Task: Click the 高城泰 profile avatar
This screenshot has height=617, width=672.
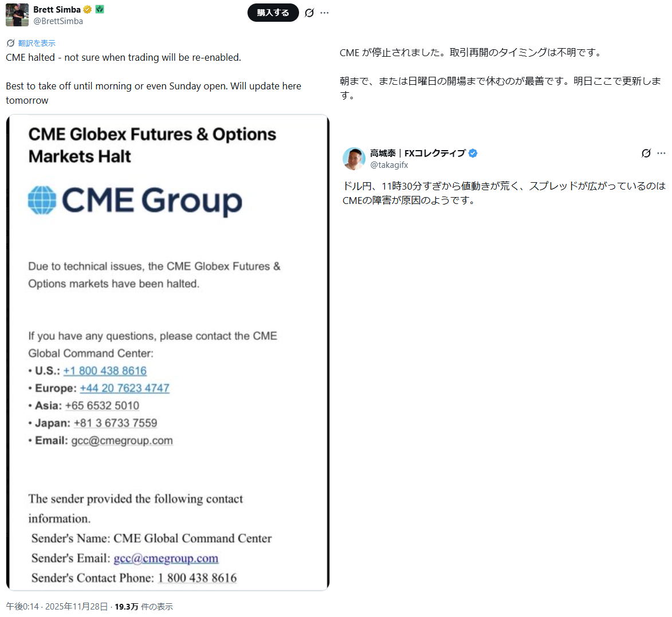Action: (x=354, y=159)
